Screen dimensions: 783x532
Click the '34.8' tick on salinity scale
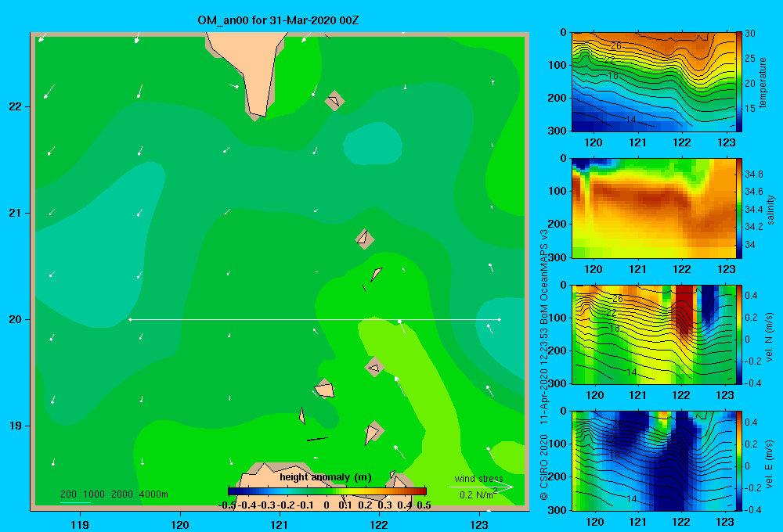754,174
